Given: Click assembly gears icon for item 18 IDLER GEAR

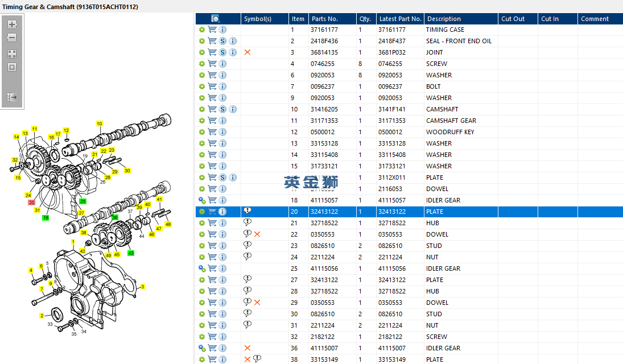Looking at the screenshot, I should click(x=202, y=200).
